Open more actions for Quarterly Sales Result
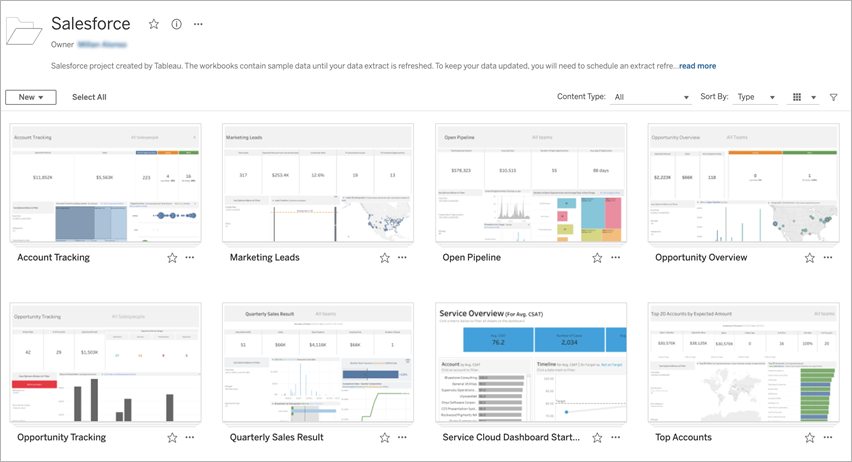The width and height of the screenshot is (852, 462). pyautogui.click(x=402, y=438)
